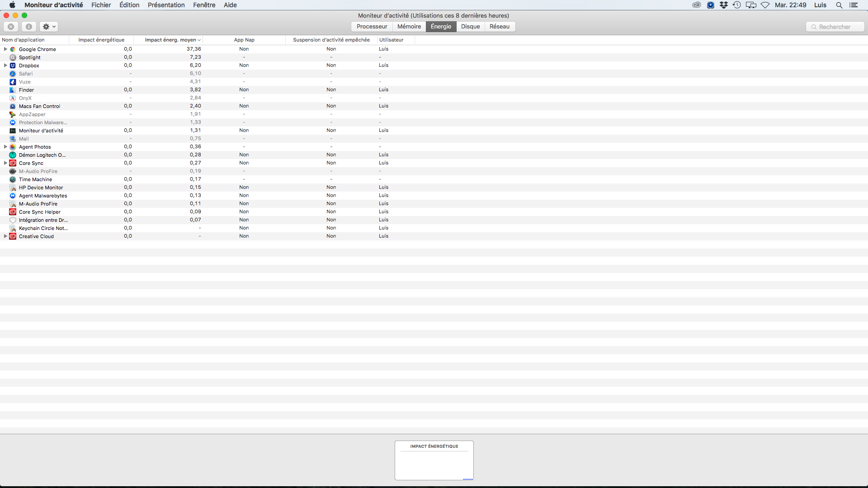Sort by Nom d'application column
This screenshot has height=488, width=868.
coord(34,40)
